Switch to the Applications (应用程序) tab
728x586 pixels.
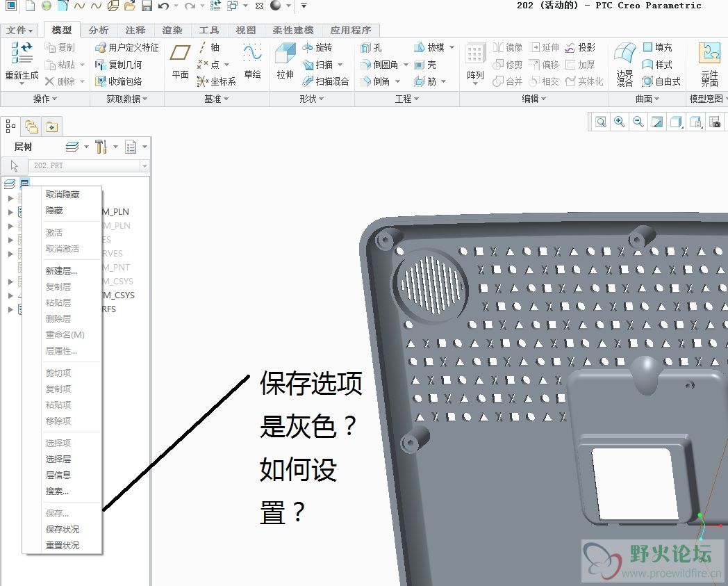click(x=351, y=30)
